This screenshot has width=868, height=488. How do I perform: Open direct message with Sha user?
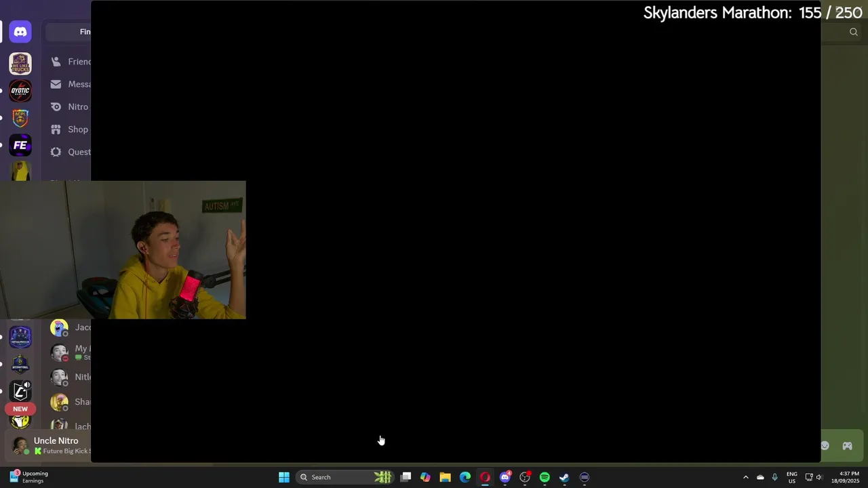[x=71, y=402]
